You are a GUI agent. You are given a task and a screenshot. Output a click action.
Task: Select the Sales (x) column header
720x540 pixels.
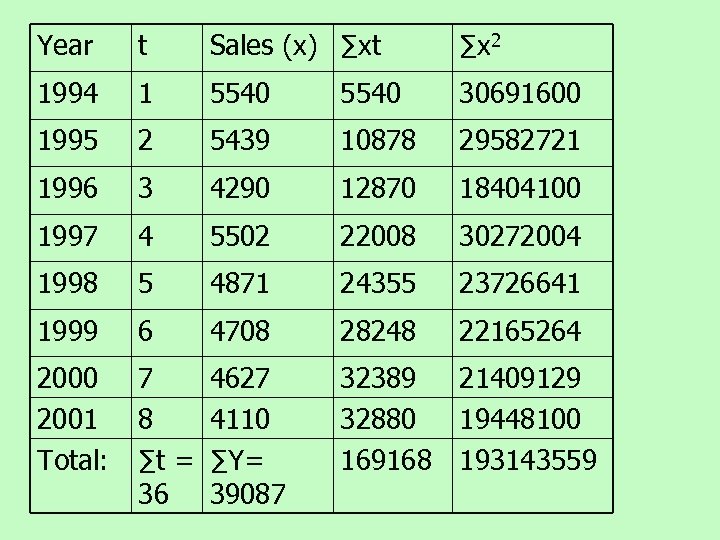262,46
